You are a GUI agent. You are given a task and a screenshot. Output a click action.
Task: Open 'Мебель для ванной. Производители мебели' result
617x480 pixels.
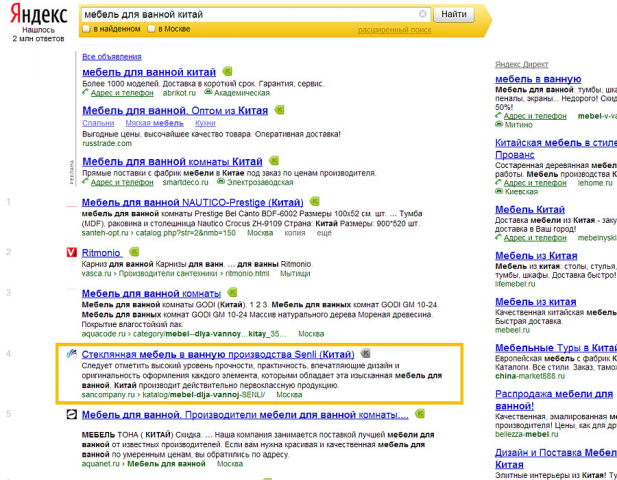[245, 415]
